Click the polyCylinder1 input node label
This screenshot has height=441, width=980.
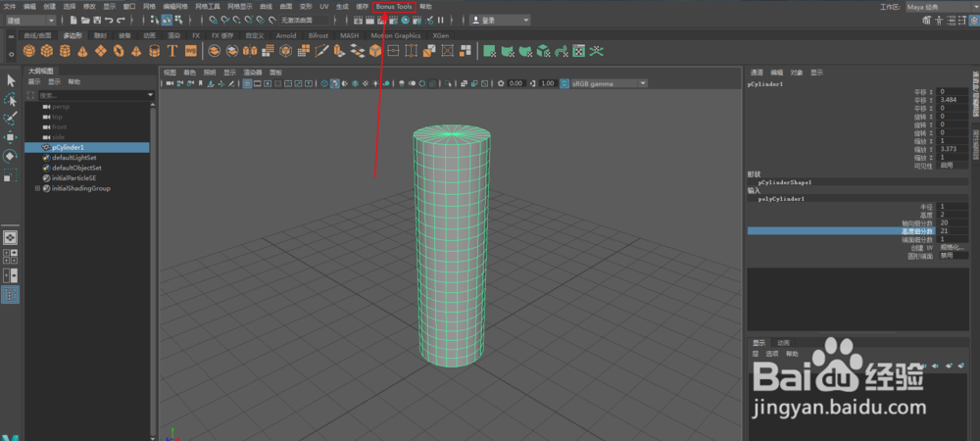[781, 199]
